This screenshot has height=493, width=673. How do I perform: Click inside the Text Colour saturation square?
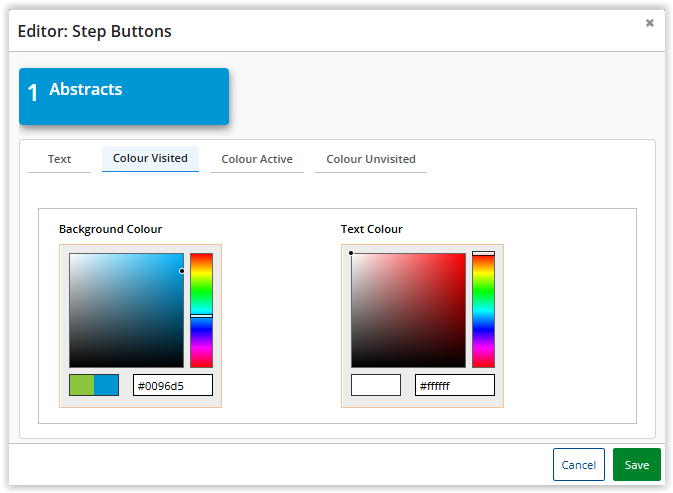tap(408, 310)
